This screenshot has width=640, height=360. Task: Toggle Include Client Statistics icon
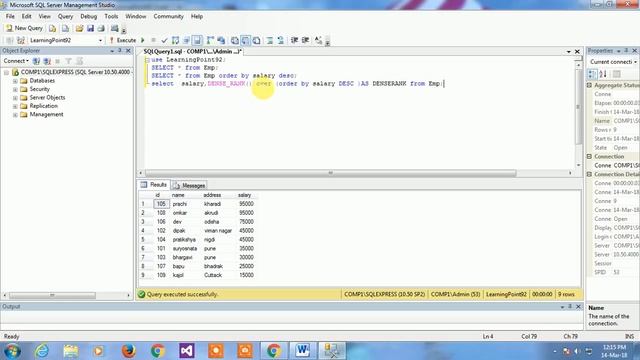[221, 40]
